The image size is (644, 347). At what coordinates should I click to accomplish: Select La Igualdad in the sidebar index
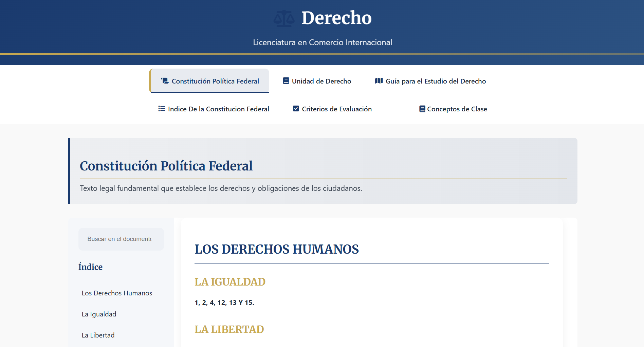(98, 314)
